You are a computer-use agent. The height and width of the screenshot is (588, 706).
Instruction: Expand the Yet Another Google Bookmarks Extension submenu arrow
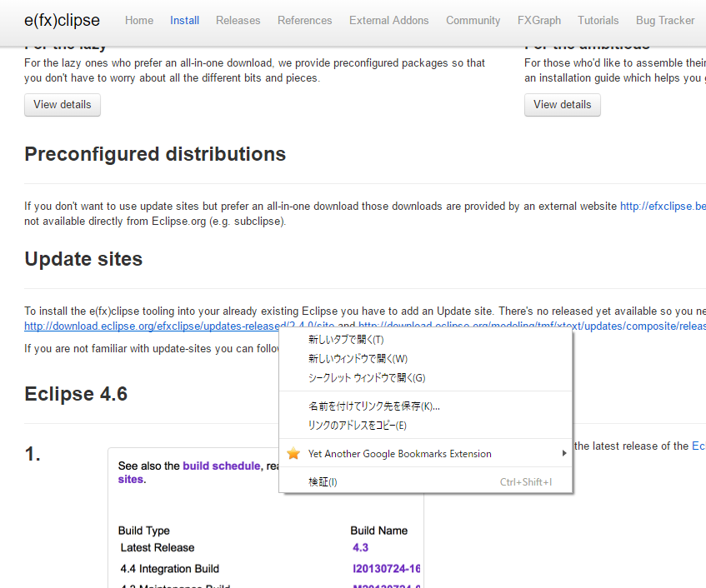[x=563, y=454]
